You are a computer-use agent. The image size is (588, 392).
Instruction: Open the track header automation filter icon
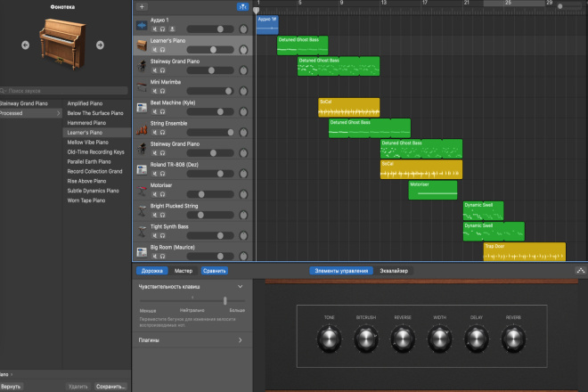[x=242, y=7]
